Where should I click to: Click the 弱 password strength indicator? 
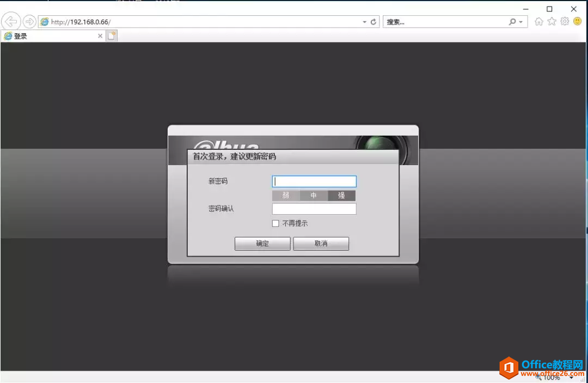click(x=286, y=196)
